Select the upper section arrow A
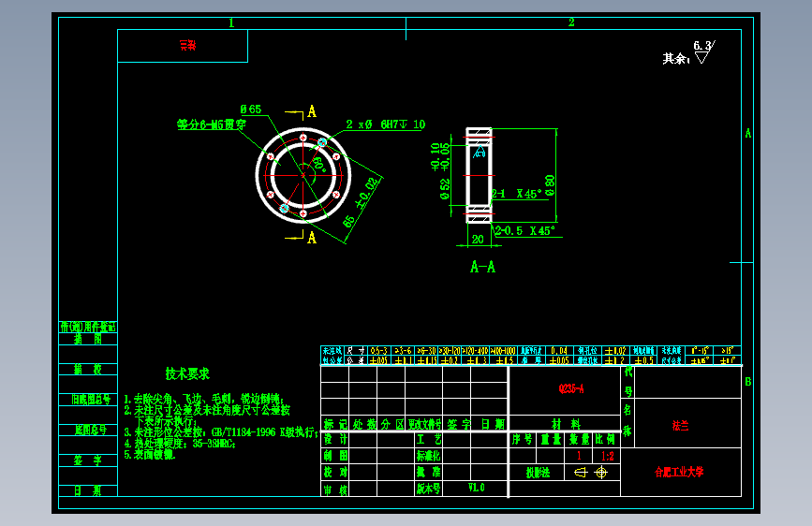 (x=312, y=111)
